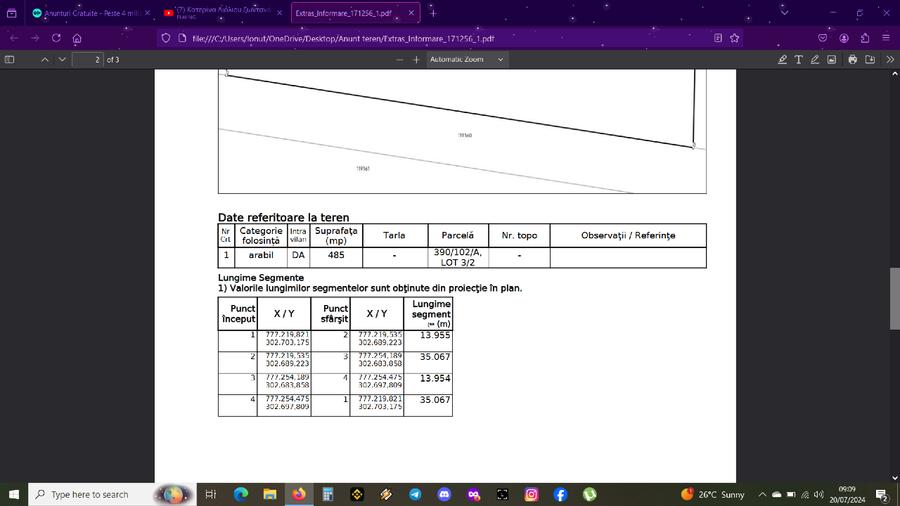Open Telegram from the taskbar
Screen dimensions: 900x506
tap(415, 494)
